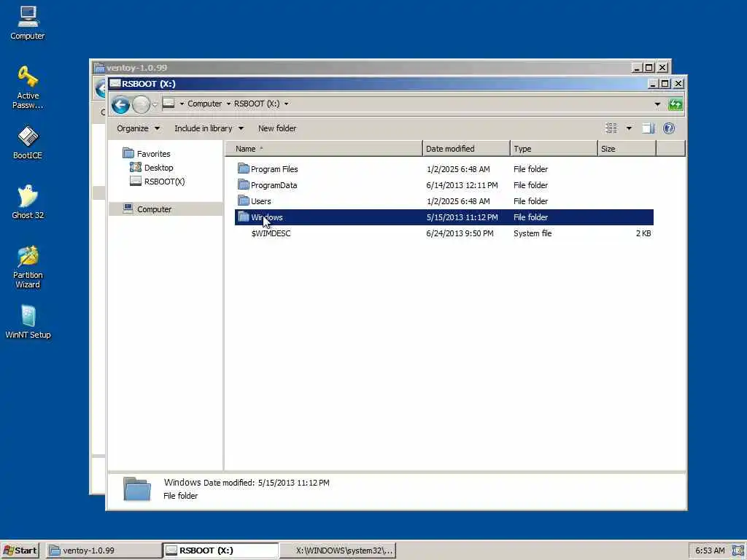Image resolution: width=747 pixels, height=560 pixels.
Task: Open the Include in library dropdown
Action: click(209, 128)
